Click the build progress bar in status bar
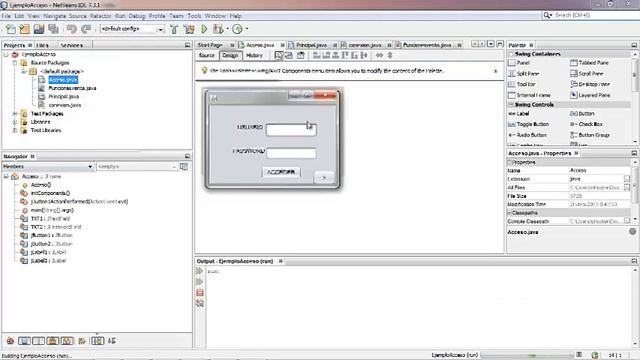This screenshot has width=640, height=360. [x=527, y=355]
